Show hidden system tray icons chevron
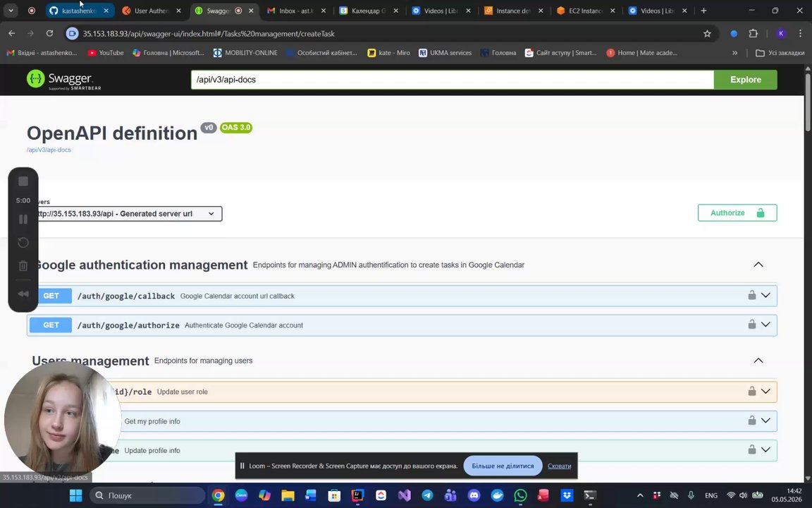 click(640, 495)
